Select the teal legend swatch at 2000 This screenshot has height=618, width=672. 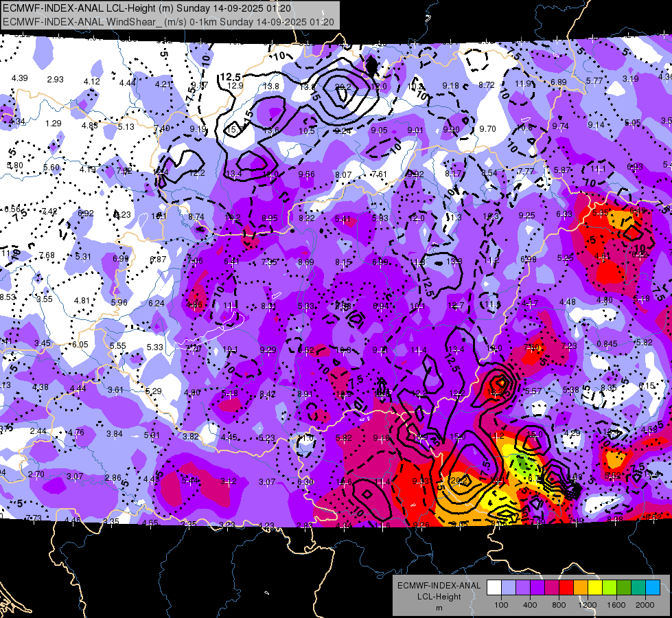[x=638, y=588]
